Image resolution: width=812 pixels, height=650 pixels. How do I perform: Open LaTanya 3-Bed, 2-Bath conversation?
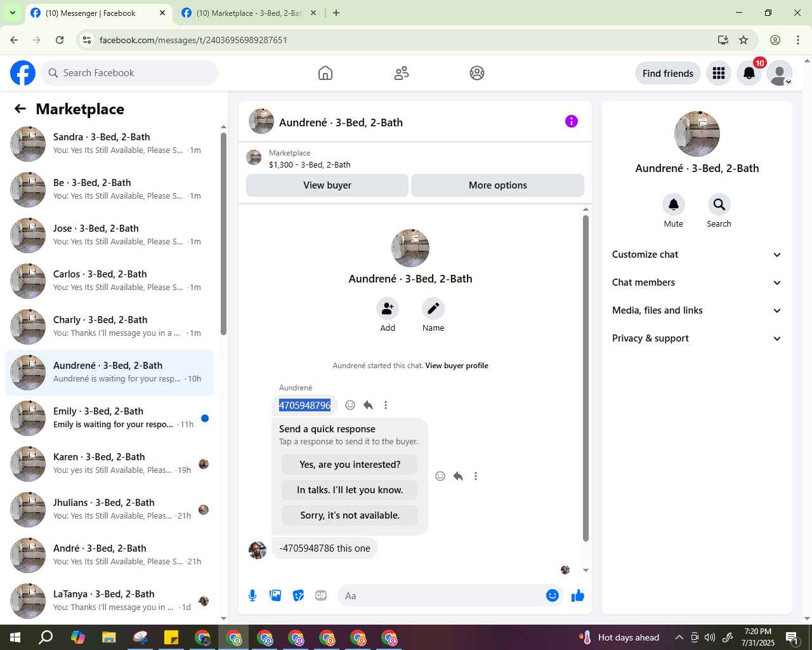click(x=109, y=600)
